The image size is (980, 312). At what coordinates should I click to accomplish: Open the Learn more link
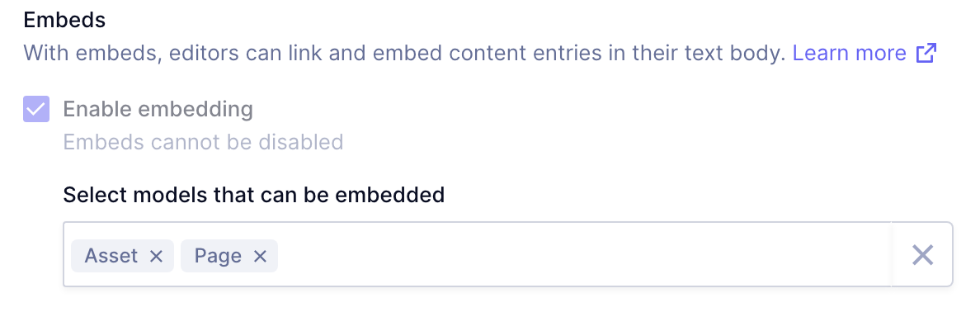[850, 53]
